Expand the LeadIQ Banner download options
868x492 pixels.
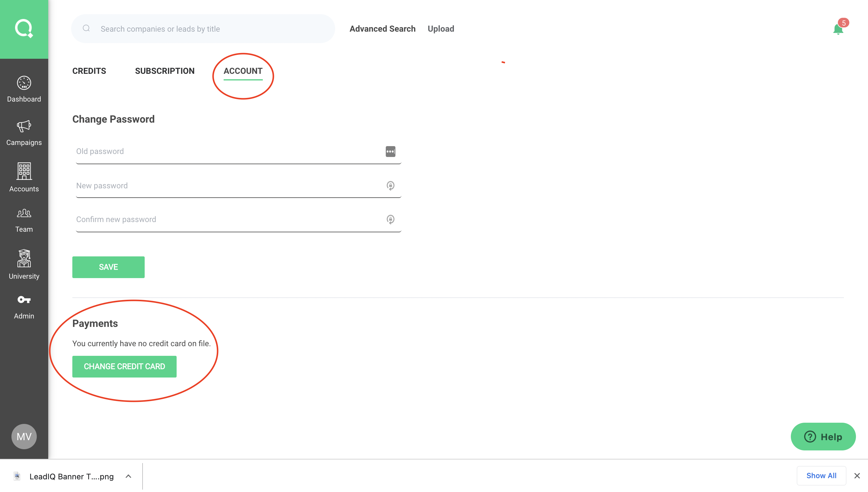tap(128, 476)
